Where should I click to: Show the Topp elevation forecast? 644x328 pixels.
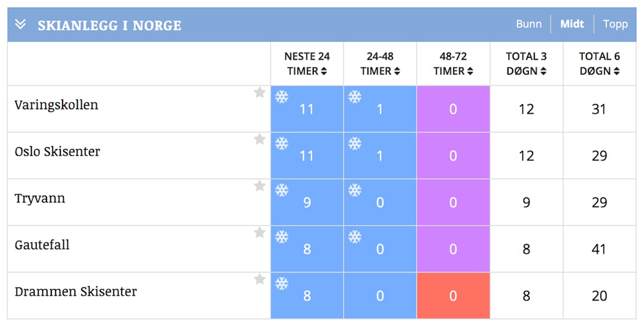[x=615, y=24]
